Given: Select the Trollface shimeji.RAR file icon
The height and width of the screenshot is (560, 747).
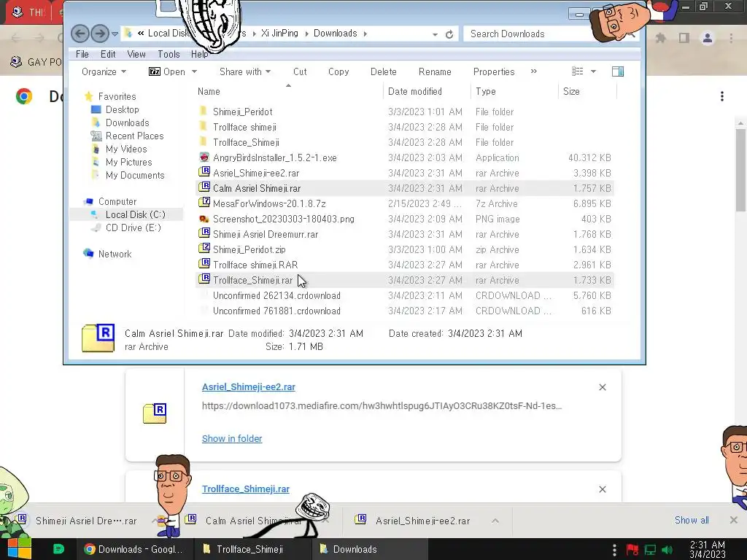Looking at the screenshot, I should tap(204, 264).
